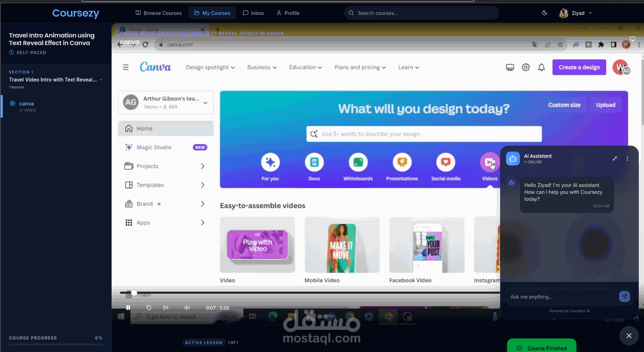644x352 pixels.
Task: Select Home in Canva sidebar
Action: (x=166, y=129)
